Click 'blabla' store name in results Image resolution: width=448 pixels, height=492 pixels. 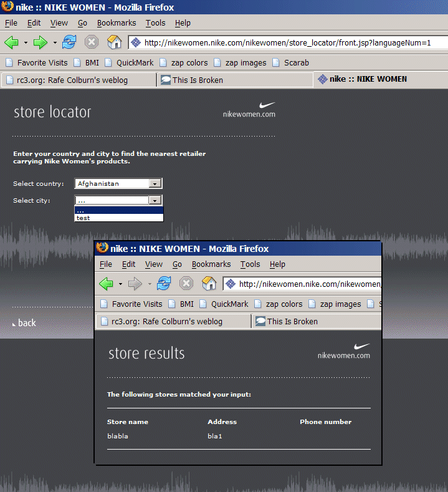(118, 436)
